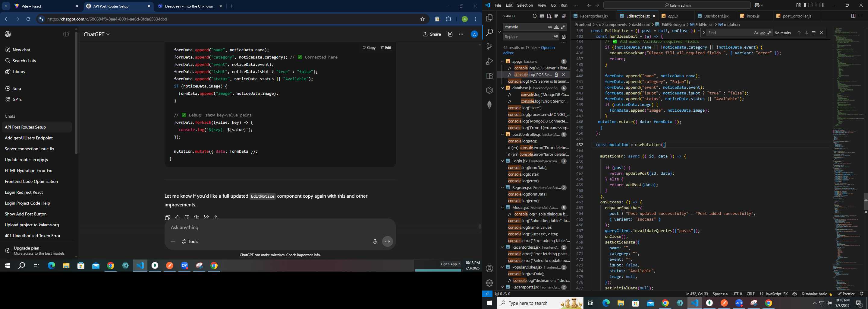Click the errors and warnings status bar indicator
Screen dimensions: 868x309
[503, 294]
